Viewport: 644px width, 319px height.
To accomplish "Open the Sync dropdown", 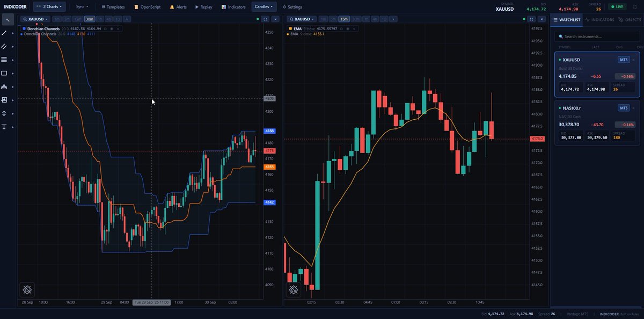I will coord(82,7).
